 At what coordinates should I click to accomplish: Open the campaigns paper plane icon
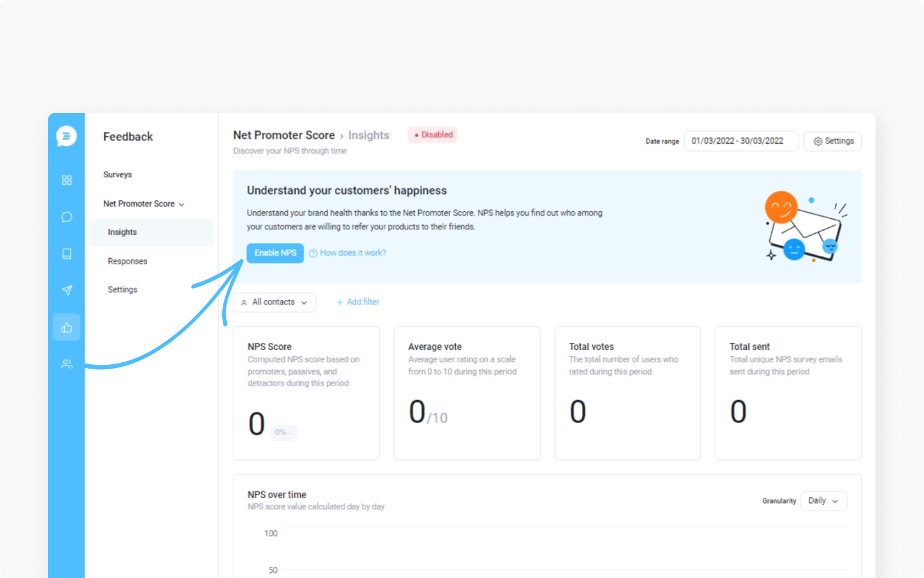tap(67, 290)
